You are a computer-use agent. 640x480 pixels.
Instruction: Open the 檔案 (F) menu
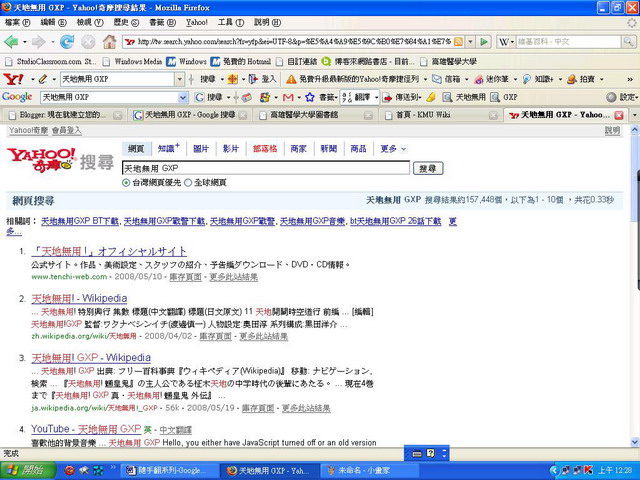click(x=17, y=22)
